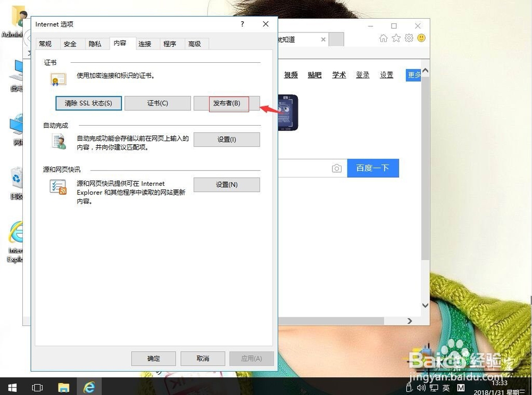
Task: Click the blue 更多 button on Baidu
Action: point(413,75)
